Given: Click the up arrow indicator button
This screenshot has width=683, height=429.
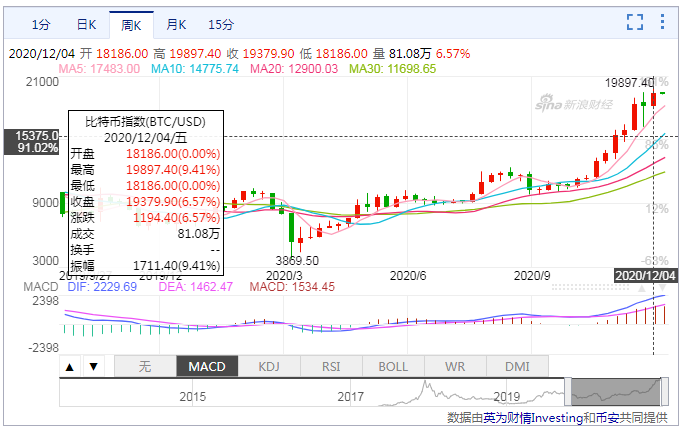Looking at the screenshot, I should [x=70, y=367].
